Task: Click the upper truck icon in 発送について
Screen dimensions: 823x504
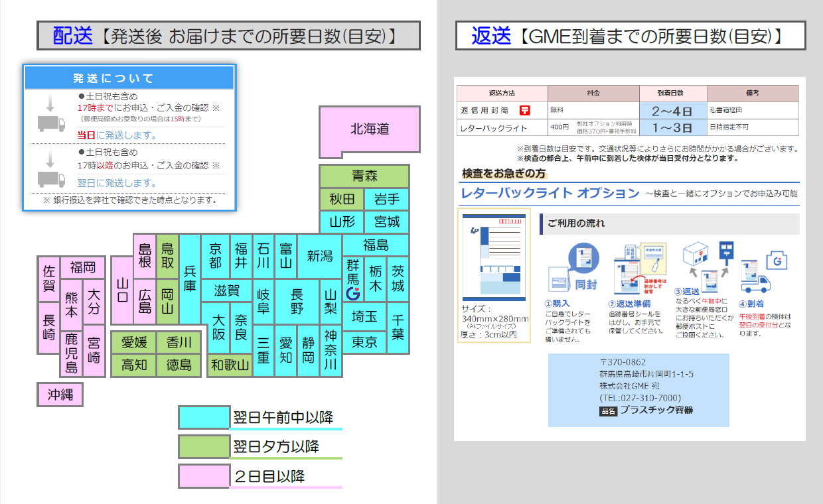Action: click(51, 123)
